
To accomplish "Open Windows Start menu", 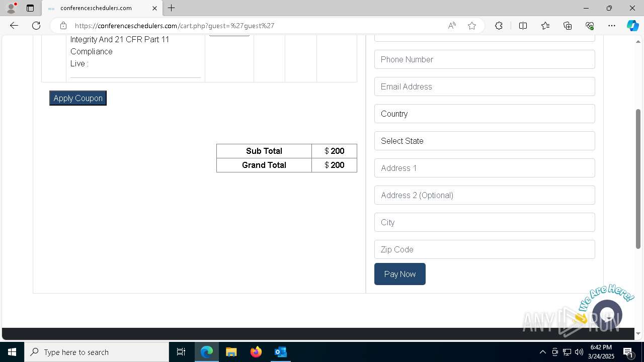I will tap(12, 352).
